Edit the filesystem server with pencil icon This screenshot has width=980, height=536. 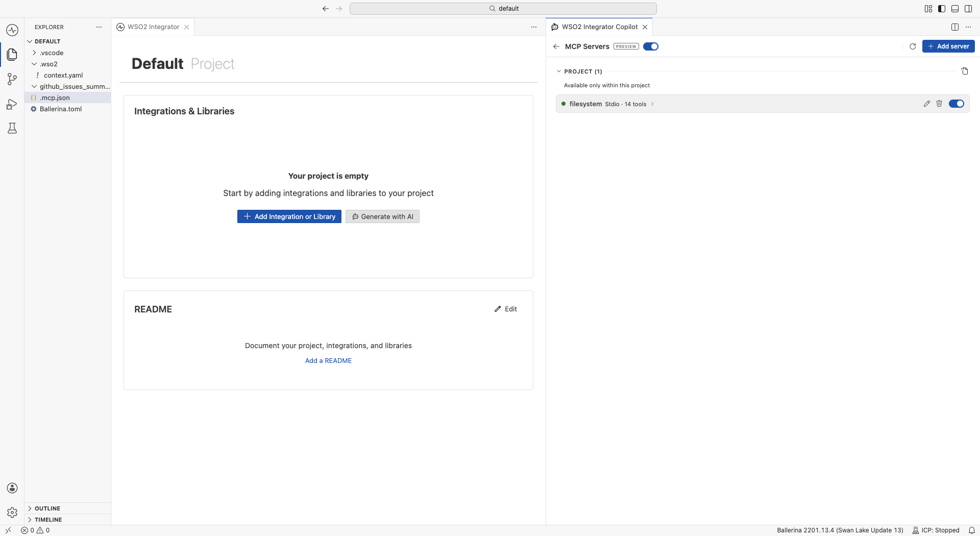pyautogui.click(x=927, y=104)
